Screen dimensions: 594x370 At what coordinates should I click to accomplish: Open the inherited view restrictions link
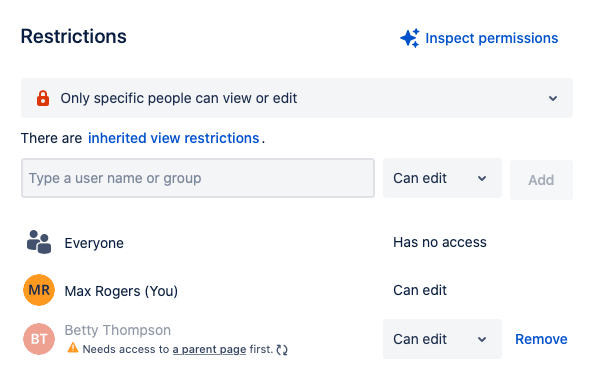click(174, 138)
